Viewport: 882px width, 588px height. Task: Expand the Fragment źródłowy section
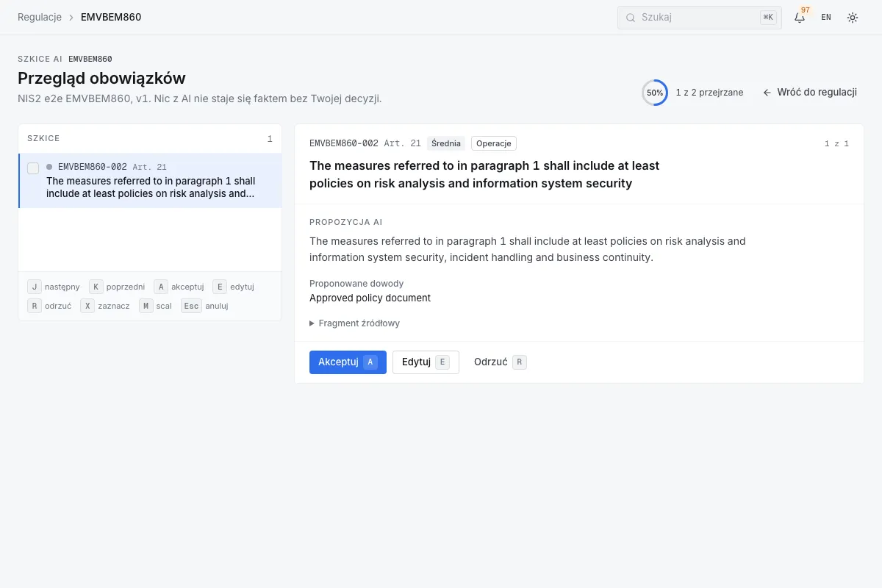(x=355, y=323)
